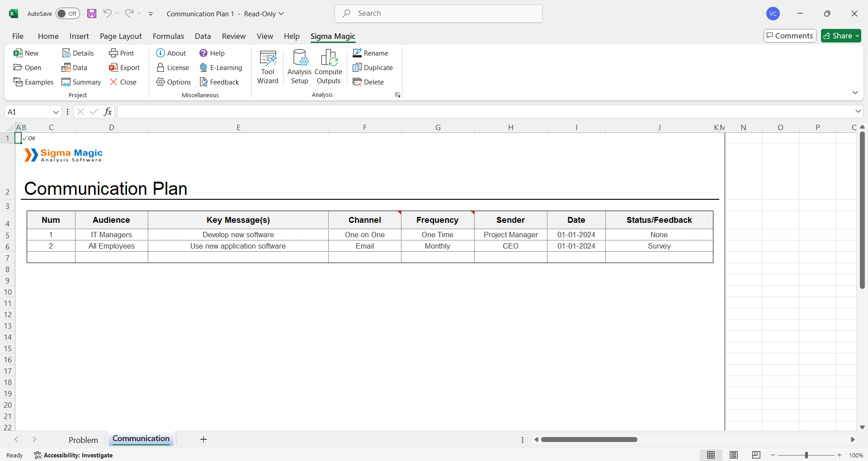868x461 pixels.
Task: Toggle AutoSave on
Action: pyautogui.click(x=67, y=14)
